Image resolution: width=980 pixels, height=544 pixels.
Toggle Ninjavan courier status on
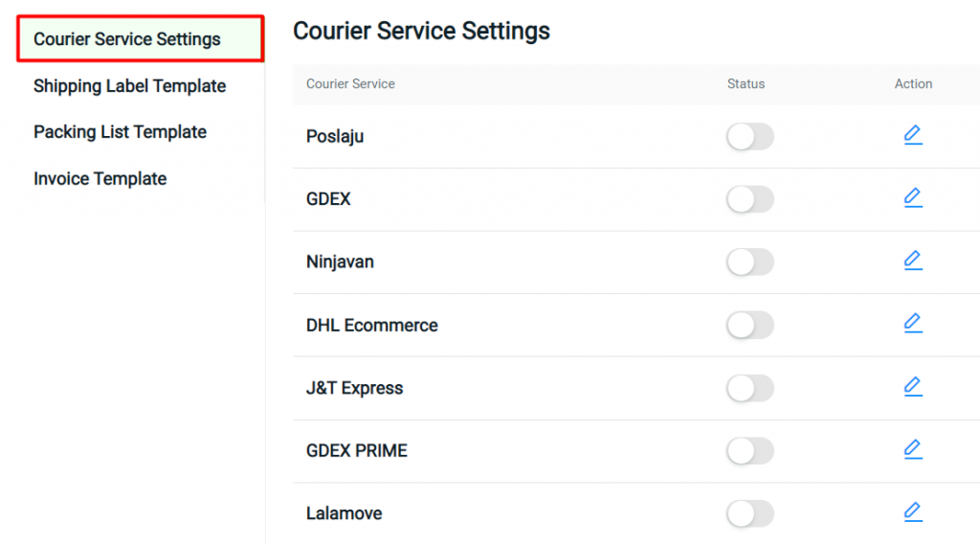[x=750, y=262]
